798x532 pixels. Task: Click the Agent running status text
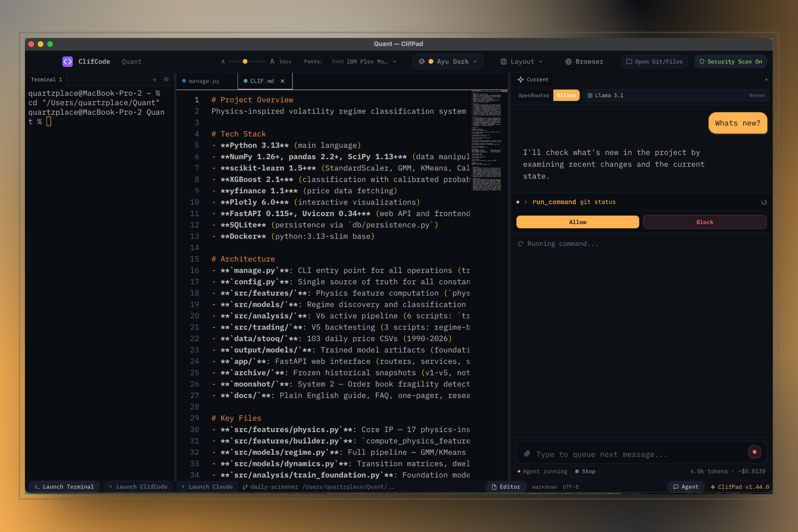[x=545, y=471]
